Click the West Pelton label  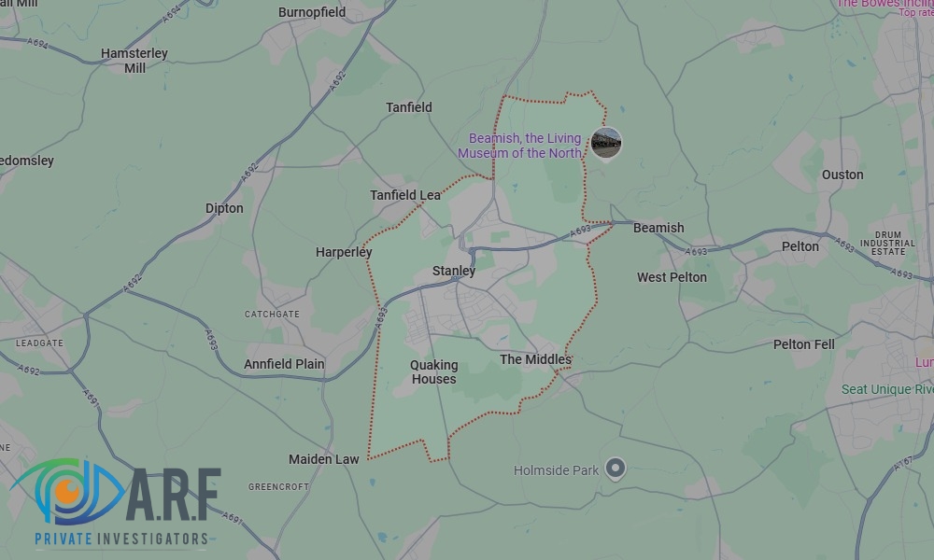click(672, 277)
